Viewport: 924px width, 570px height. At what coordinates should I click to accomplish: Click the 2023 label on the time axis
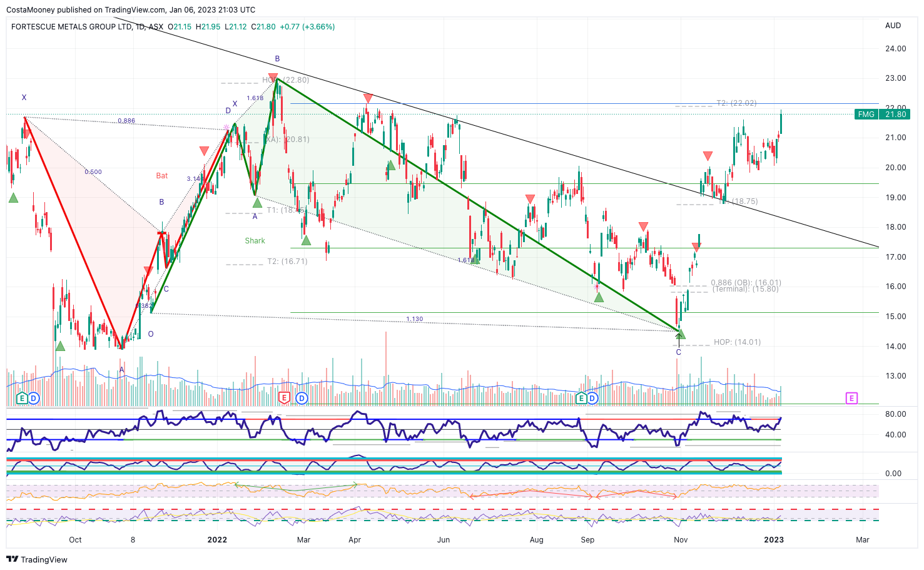click(774, 540)
